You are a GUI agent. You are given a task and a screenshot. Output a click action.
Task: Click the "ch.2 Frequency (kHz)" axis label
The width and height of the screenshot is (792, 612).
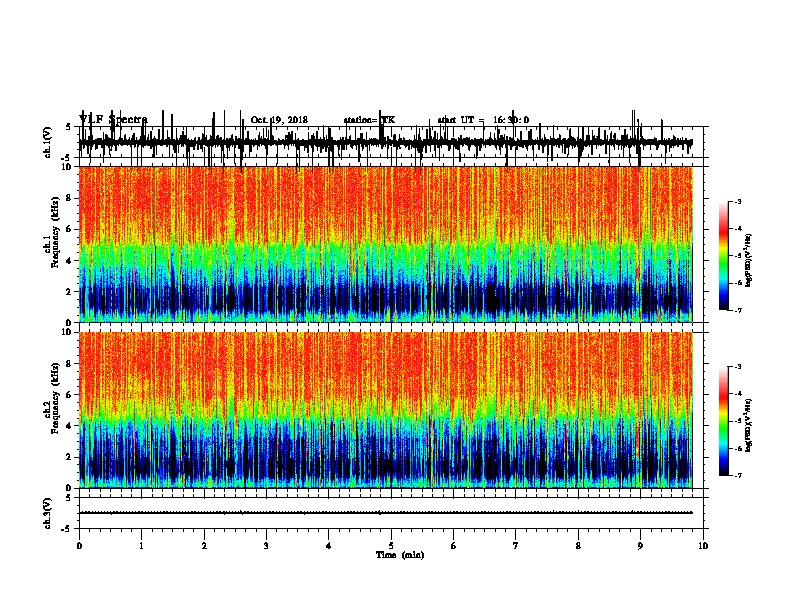tap(51, 397)
